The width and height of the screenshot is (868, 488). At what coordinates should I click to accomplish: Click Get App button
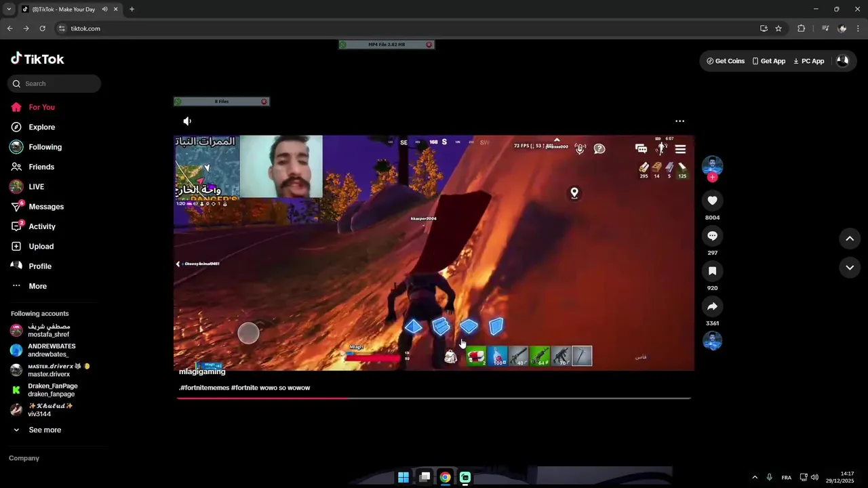coord(768,61)
